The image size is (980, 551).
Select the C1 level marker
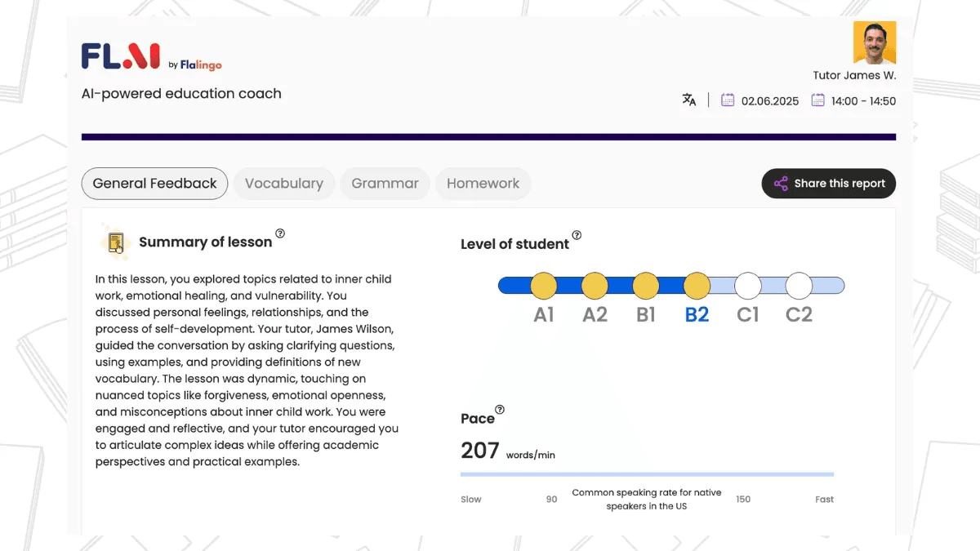pos(748,286)
